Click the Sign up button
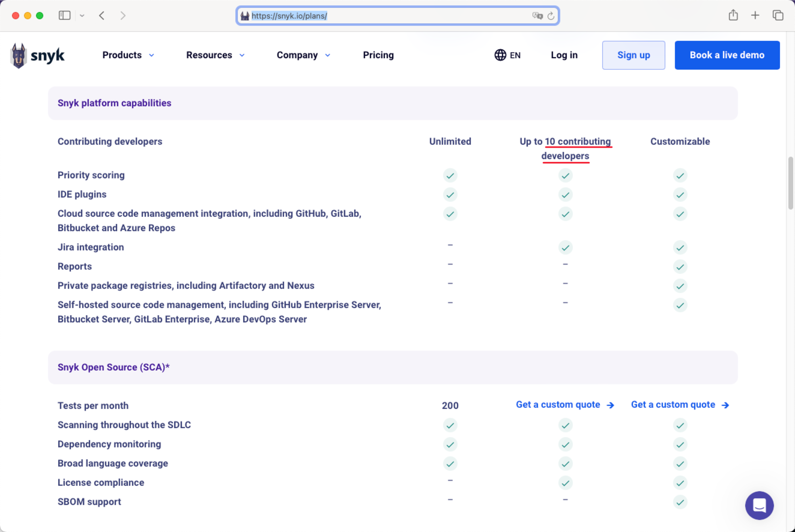 pos(633,55)
